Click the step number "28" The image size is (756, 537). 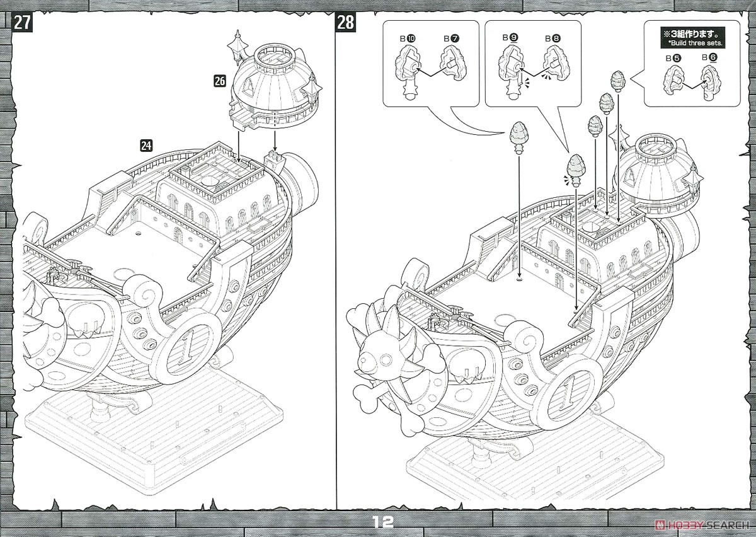346,23
